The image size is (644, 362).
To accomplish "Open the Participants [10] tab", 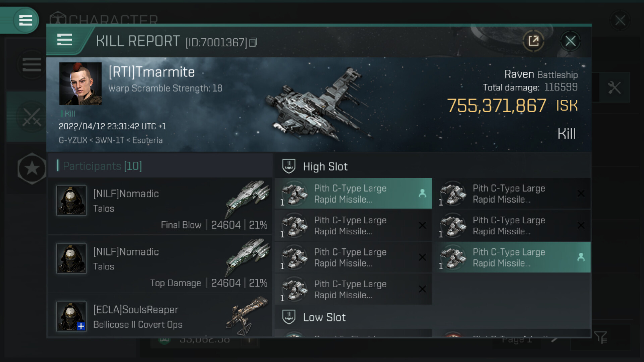I will point(102,166).
